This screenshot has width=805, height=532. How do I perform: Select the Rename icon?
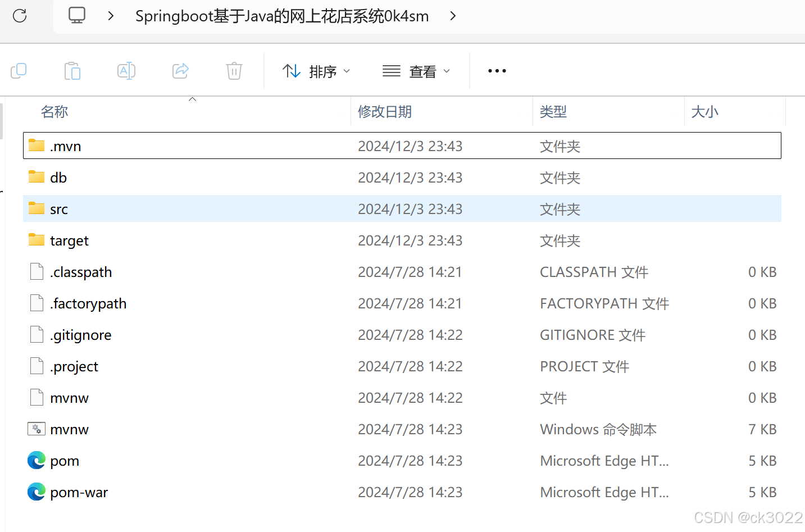point(126,71)
